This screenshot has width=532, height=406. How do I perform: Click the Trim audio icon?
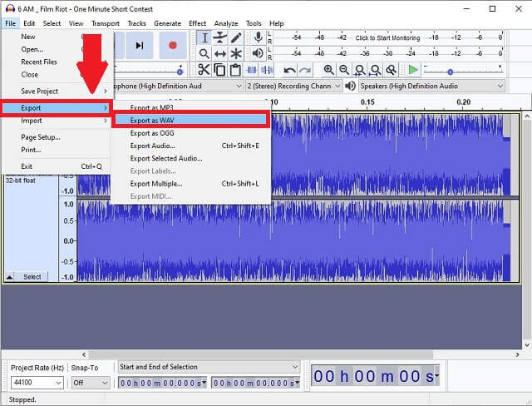[251, 70]
